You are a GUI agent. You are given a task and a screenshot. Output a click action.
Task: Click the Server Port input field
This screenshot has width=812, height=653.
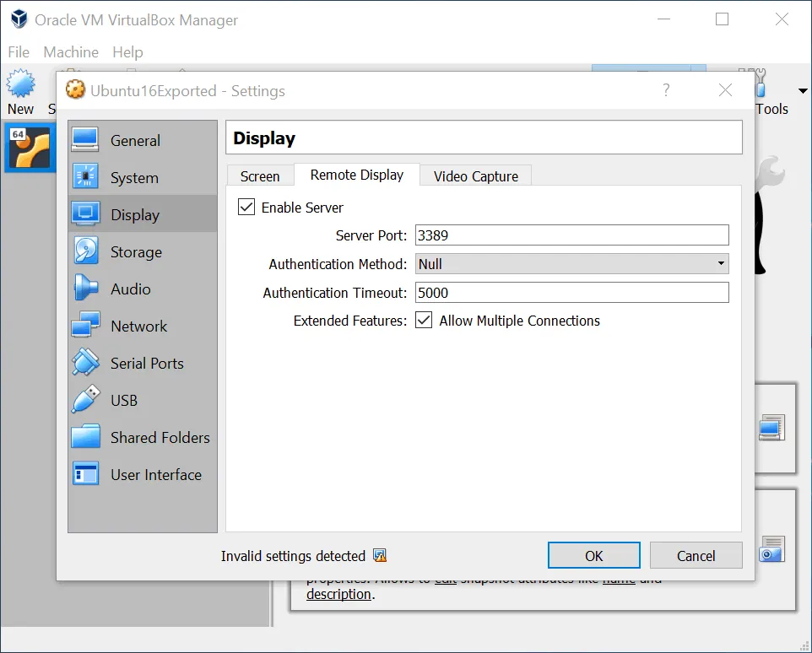click(571, 235)
